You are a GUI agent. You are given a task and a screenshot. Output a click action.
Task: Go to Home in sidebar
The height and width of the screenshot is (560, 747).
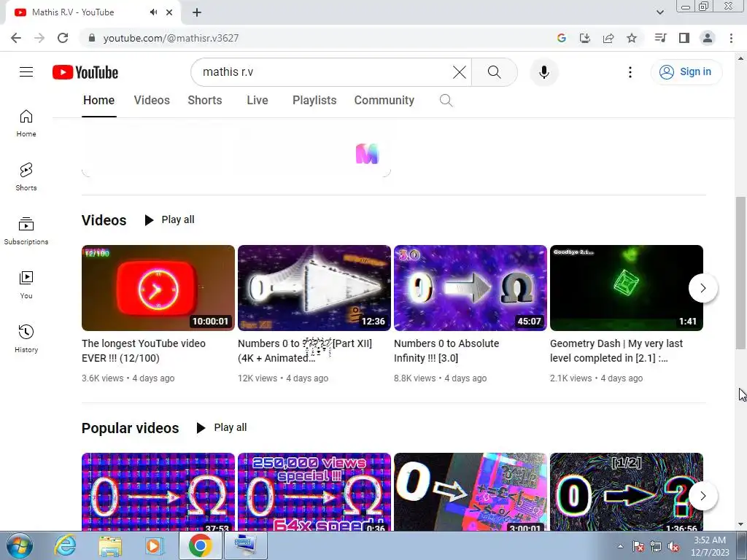(x=26, y=122)
